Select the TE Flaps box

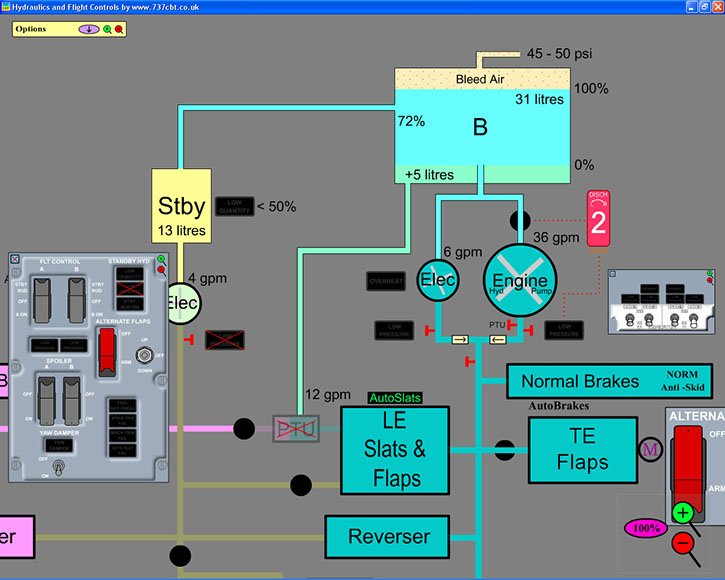pos(582,451)
